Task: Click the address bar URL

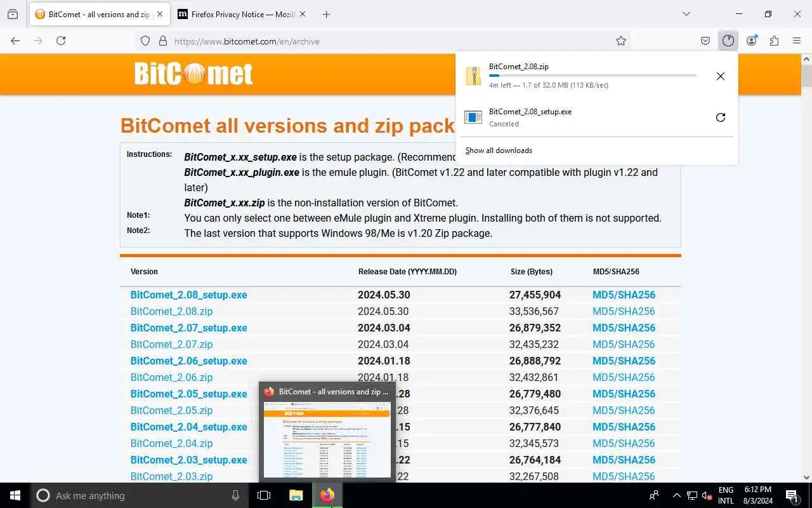Action: [247, 41]
